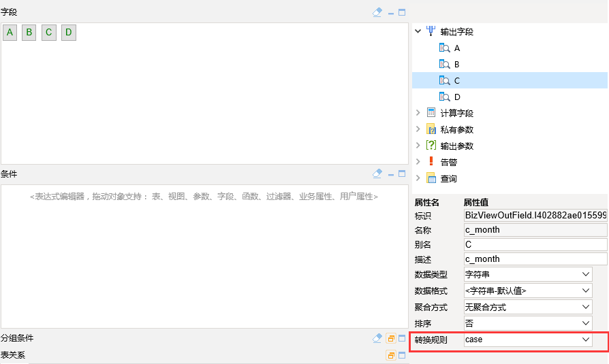The height and width of the screenshot is (364, 609).
Task: Click the eraser icon in 分组条件 header
Action: 377,338
